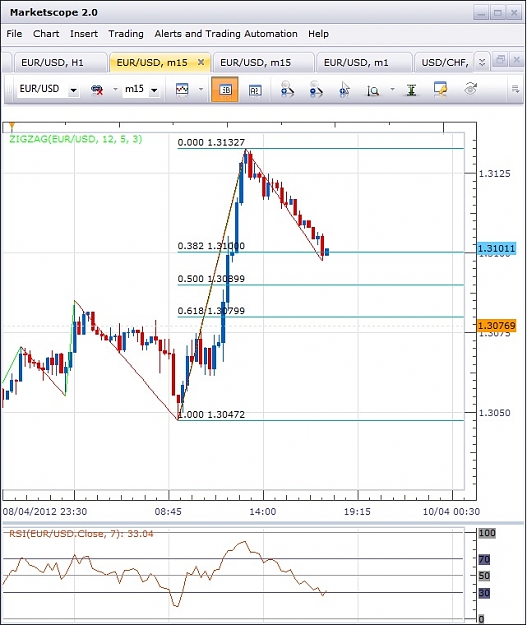The width and height of the screenshot is (527, 625).
Task: Click the 10/04 00:30 date label
Action: 451,511
